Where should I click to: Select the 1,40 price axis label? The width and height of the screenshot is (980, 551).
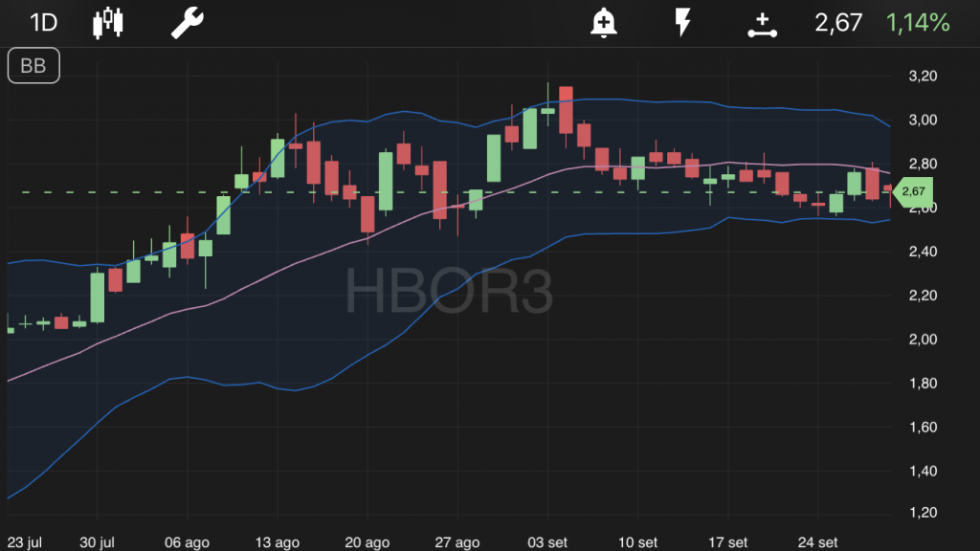point(924,471)
